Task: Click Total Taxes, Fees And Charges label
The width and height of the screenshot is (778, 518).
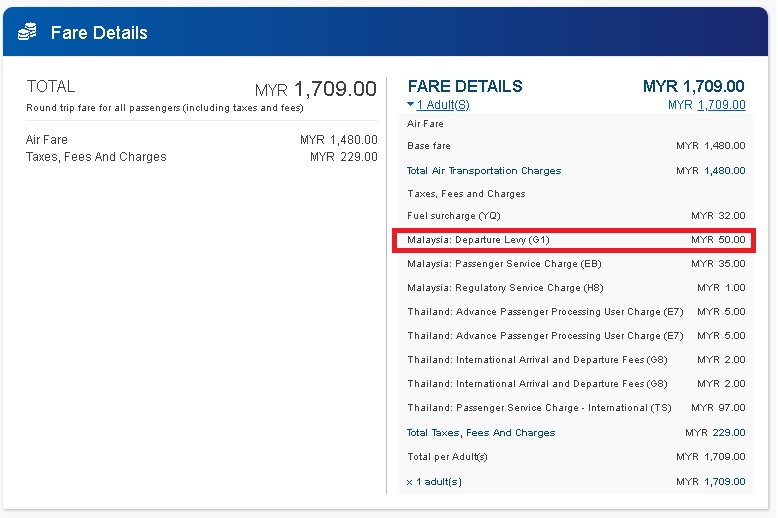Action: (481, 433)
